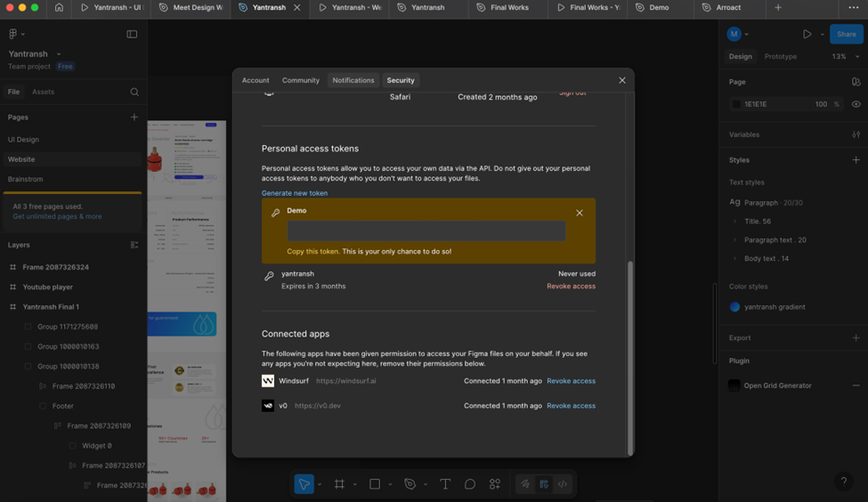Click the Demo token value field
The image size is (868, 502).
click(426, 231)
